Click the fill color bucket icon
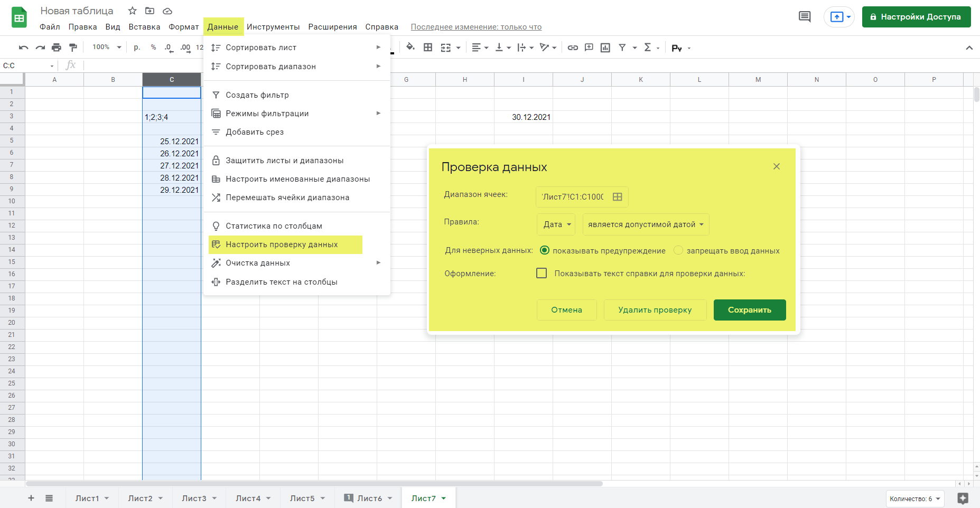This screenshot has height=508, width=980. [410, 48]
